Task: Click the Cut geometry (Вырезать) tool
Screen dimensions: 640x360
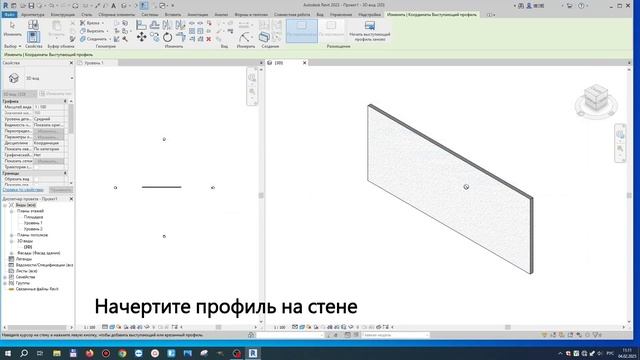Action: click(93, 31)
